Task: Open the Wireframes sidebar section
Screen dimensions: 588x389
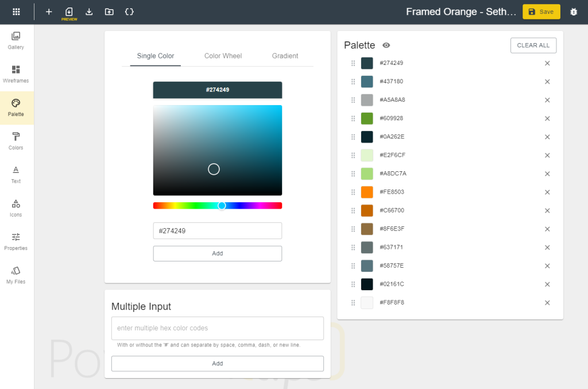Action: [16, 74]
